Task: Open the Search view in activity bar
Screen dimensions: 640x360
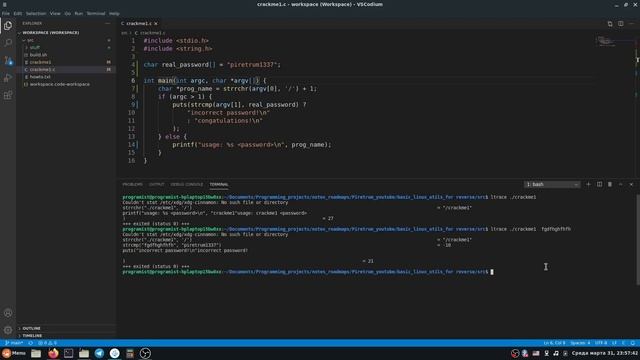Action: tap(8, 42)
